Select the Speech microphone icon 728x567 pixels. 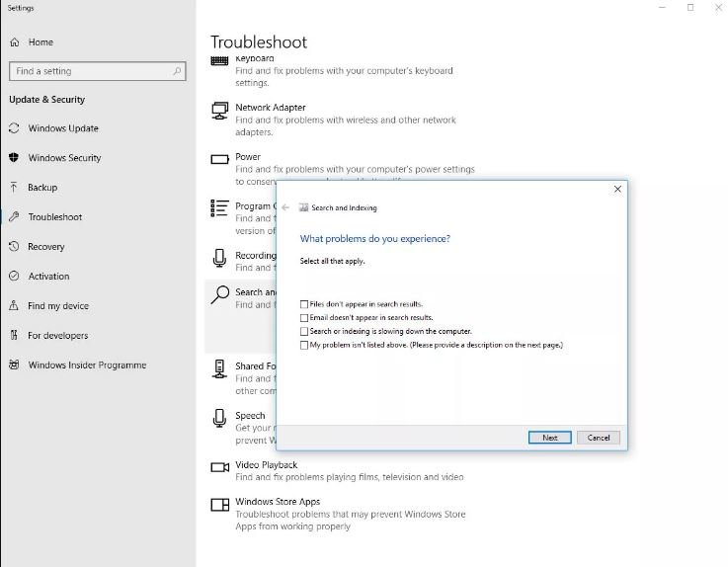click(x=219, y=418)
